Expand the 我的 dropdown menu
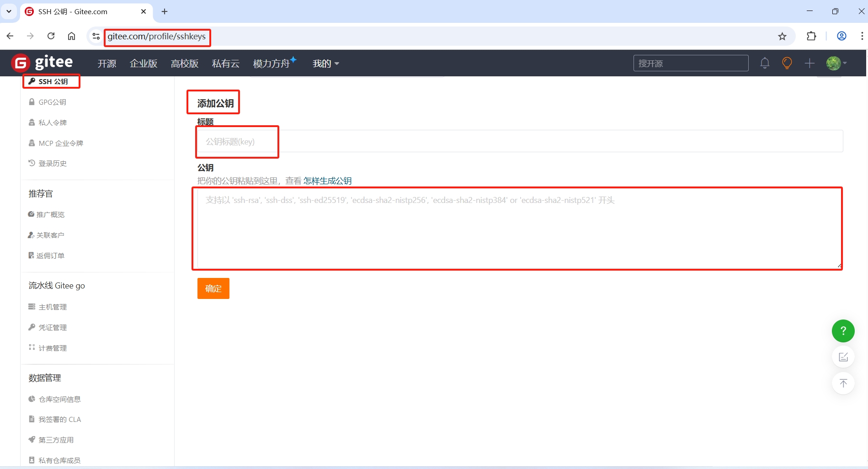Viewport: 868px width, 469px height. pyautogui.click(x=325, y=64)
